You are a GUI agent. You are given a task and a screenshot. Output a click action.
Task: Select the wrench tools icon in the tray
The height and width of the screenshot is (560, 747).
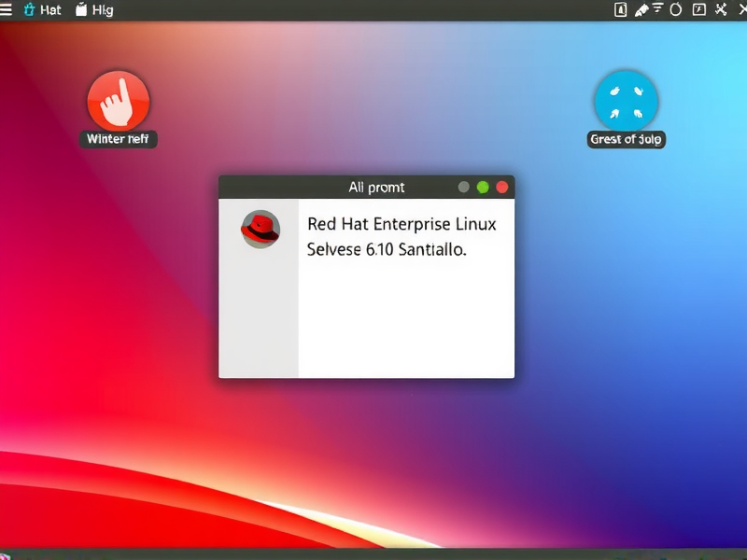pos(719,10)
